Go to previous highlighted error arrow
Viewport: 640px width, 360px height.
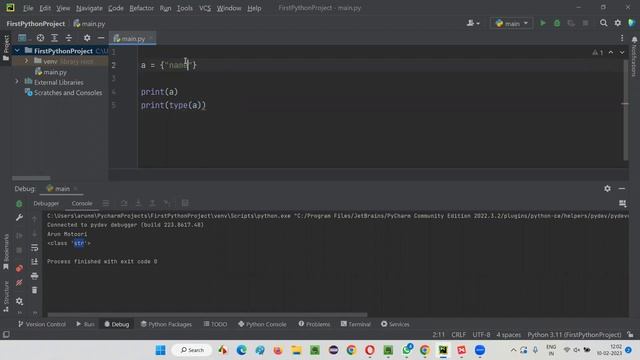[611, 52]
